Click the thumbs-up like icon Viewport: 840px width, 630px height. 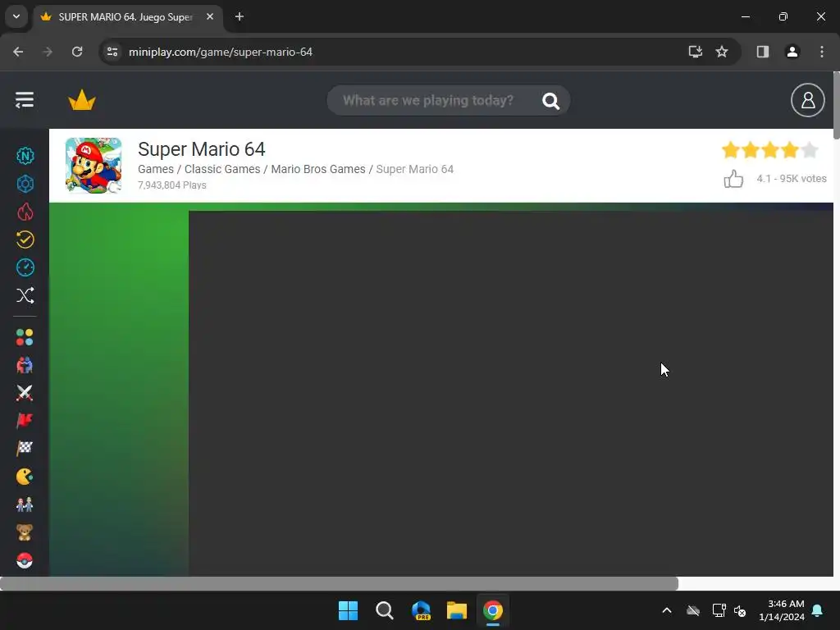(x=733, y=178)
